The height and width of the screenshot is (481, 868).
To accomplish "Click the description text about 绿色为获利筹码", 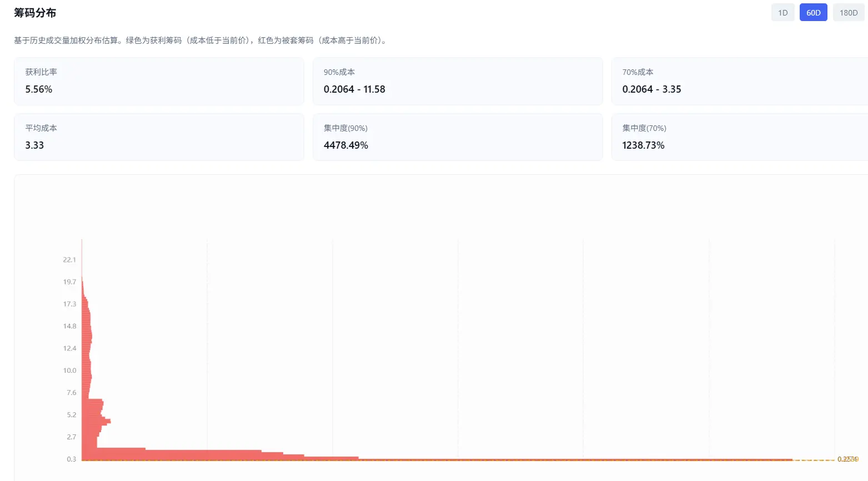I will click(201, 40).
